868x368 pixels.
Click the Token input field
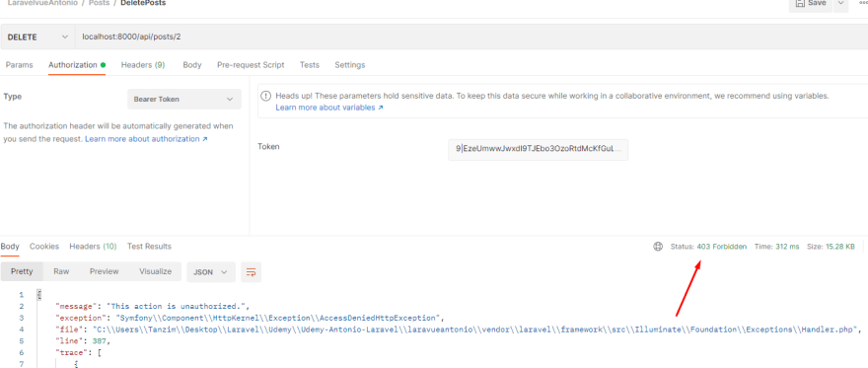[539, 149]
